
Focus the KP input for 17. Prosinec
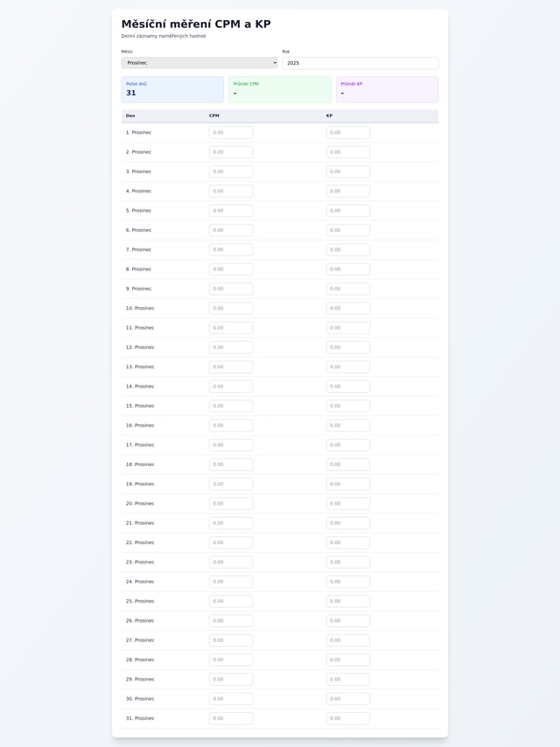pyautogui.click(x=348, y=445)
